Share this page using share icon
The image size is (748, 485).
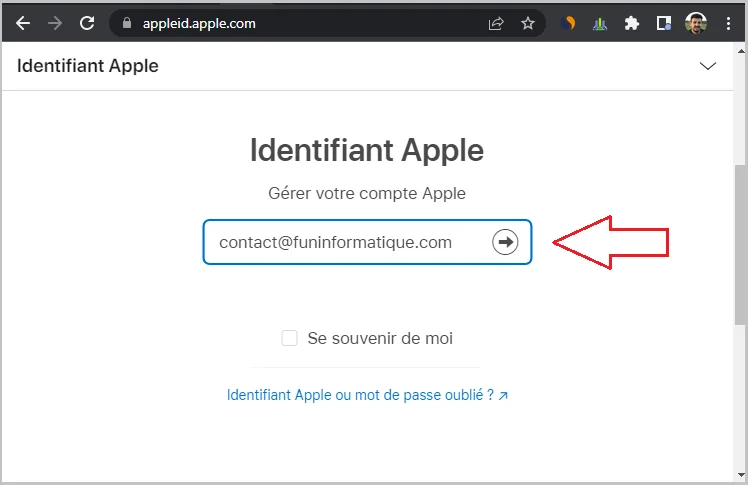(x=496, y=23)
